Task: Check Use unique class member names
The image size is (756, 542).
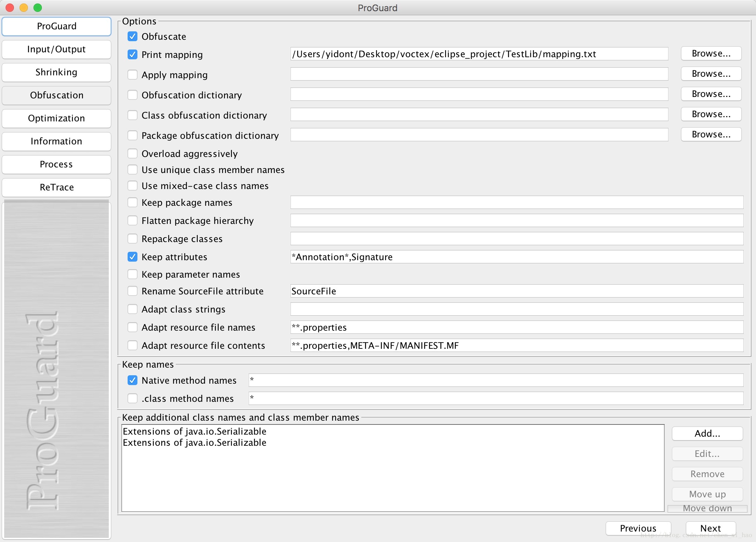Action: click(133, 170)
